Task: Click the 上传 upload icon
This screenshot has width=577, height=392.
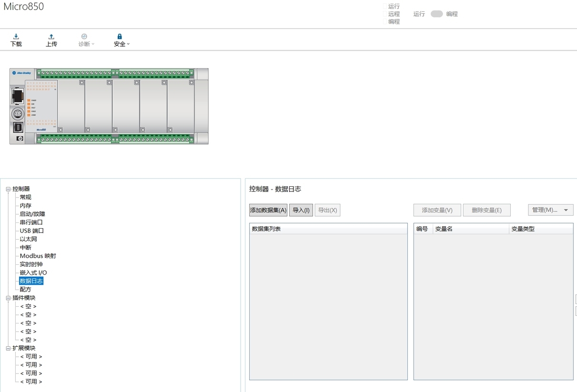Action: 51,37
